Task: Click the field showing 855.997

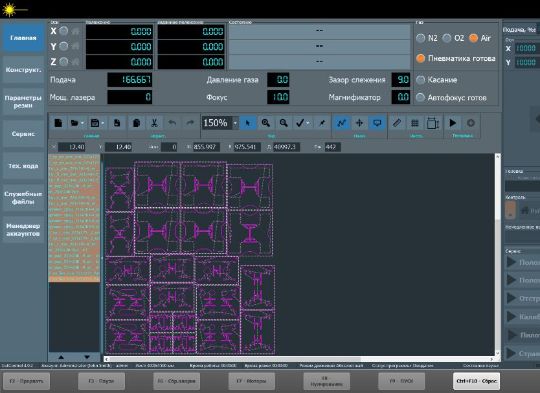Action: pos(206,147)
